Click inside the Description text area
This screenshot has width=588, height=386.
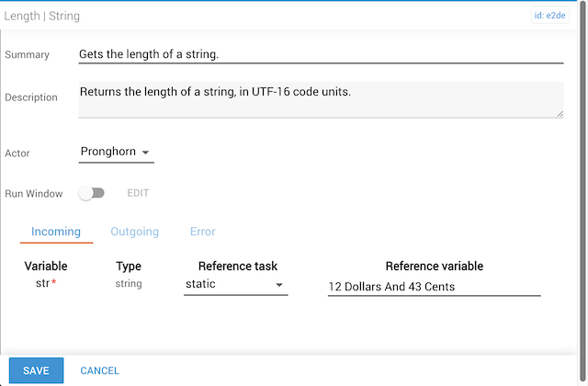coord(320,99)
